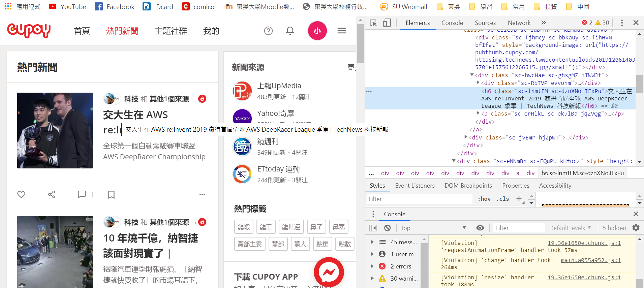Viewport: 644px width, 288px height.
Task: Open the comico bookmark
Action: coord(198,7)
